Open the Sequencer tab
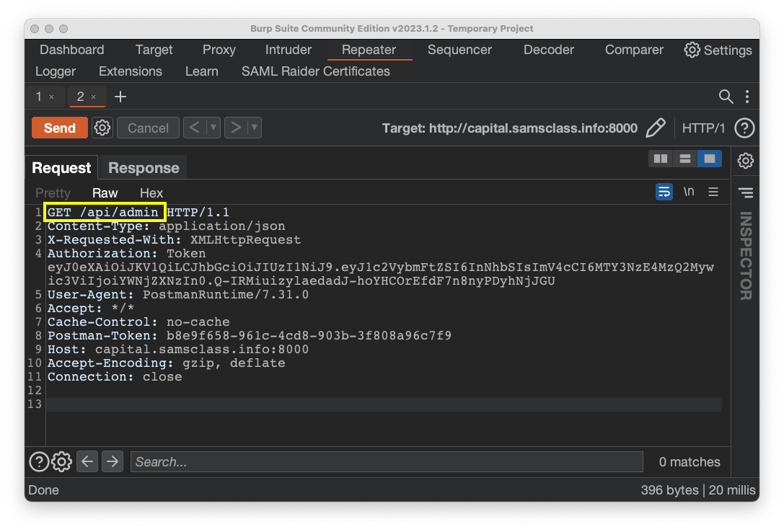The image size is (784, 532). tap(459, 50)
